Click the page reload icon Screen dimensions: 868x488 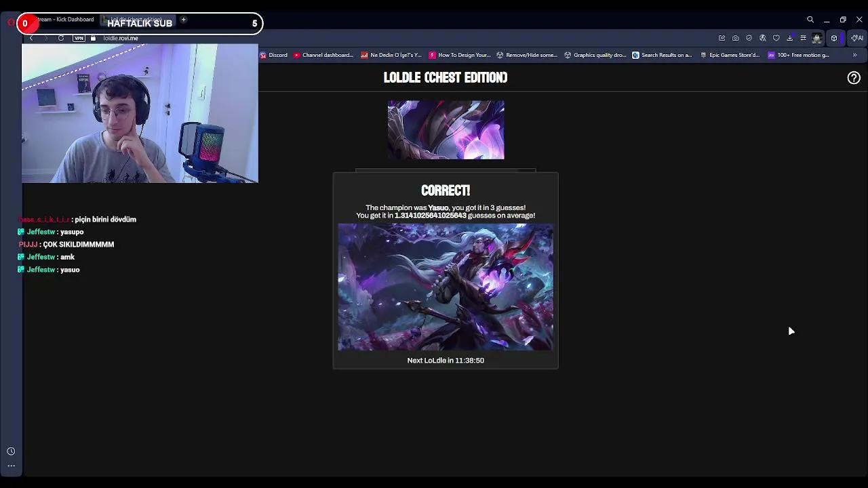(61, 38)
